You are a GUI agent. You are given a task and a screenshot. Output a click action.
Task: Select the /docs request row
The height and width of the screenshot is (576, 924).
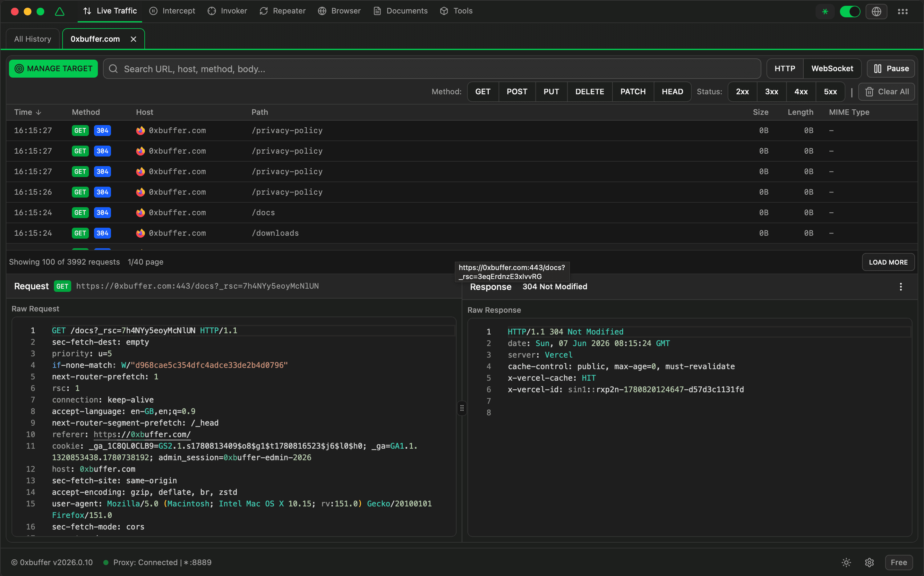pos(462,213)
